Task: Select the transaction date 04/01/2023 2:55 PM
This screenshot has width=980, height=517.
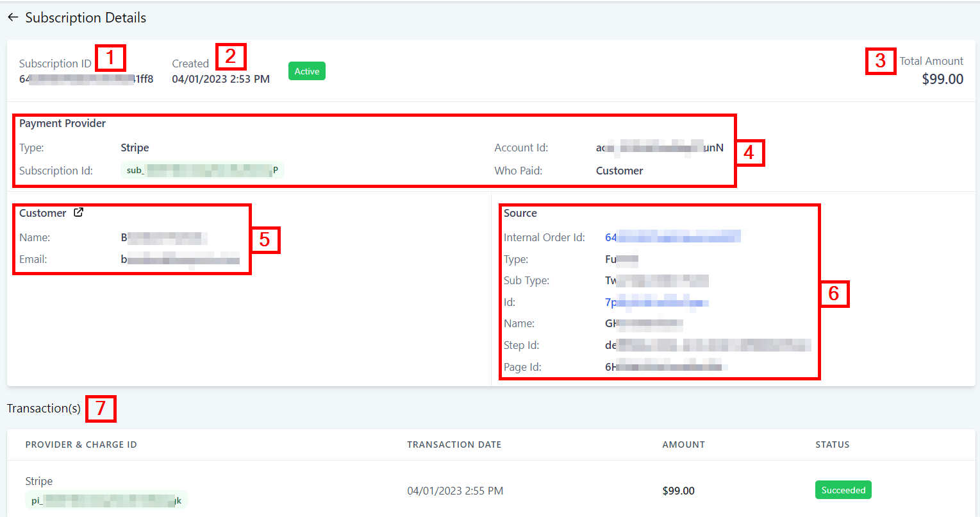Action: (455, 491)
